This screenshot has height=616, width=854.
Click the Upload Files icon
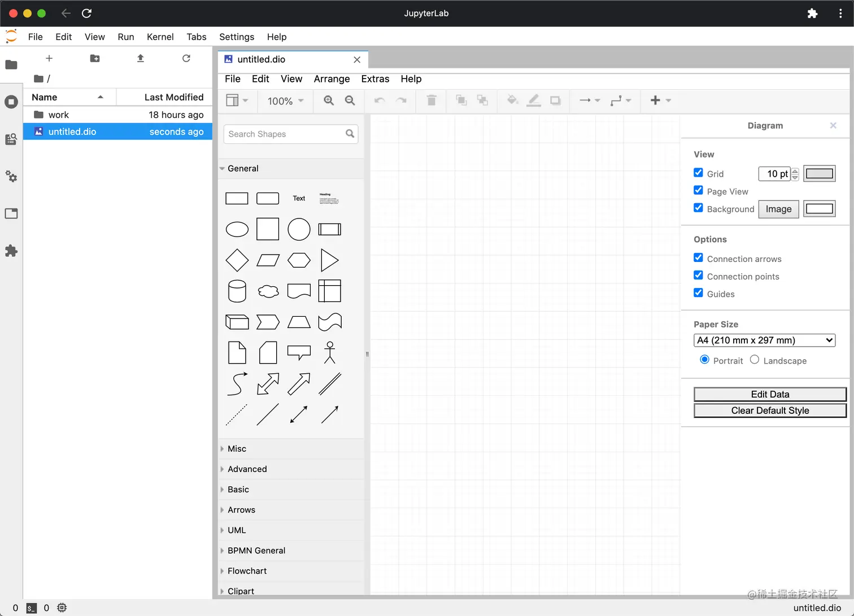tap(141, 58)
